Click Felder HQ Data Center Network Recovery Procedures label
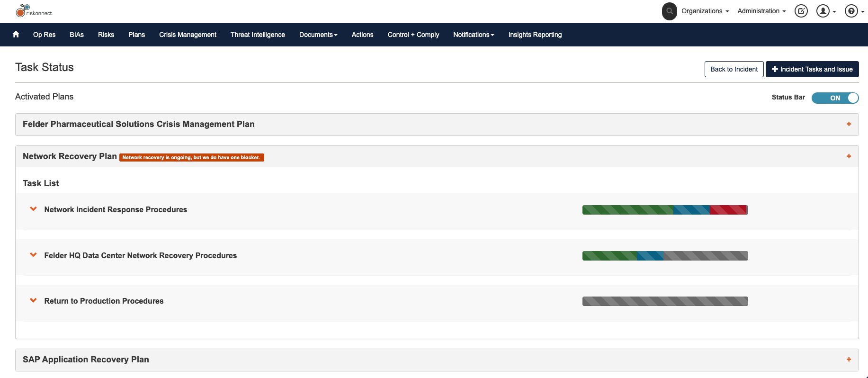 (x=141, y=255)
